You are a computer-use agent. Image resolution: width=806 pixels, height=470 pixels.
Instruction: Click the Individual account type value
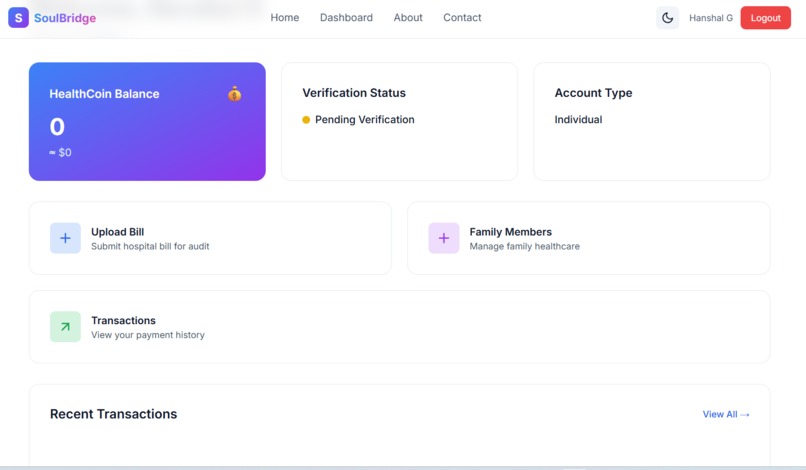(x=578, y=120)
